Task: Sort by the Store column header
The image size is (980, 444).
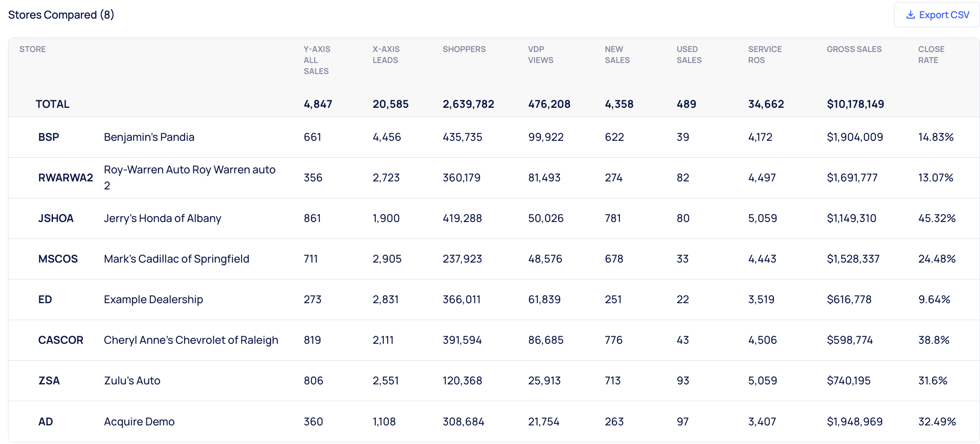Action: [x=33, y=49]
